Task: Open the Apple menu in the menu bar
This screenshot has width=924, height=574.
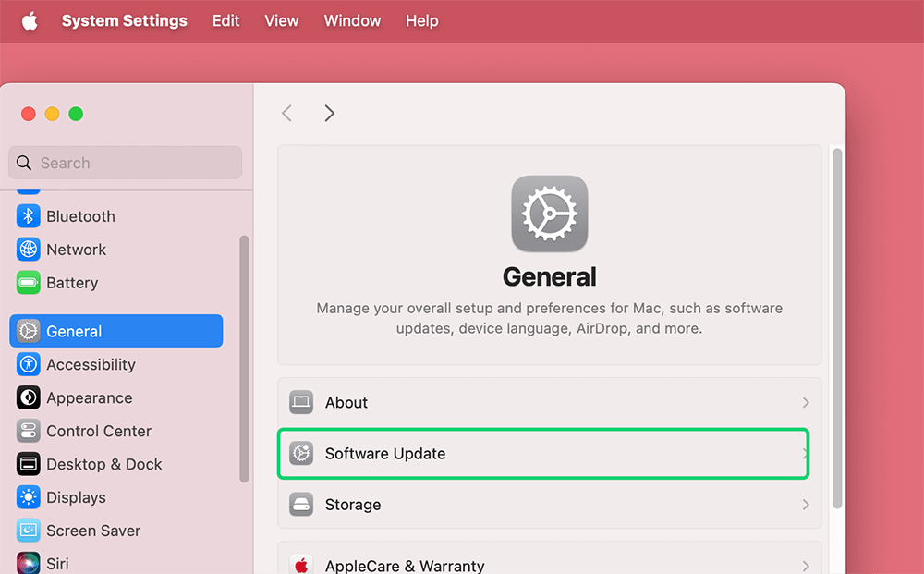Action: pyautogui.click(x=29, y=20)
